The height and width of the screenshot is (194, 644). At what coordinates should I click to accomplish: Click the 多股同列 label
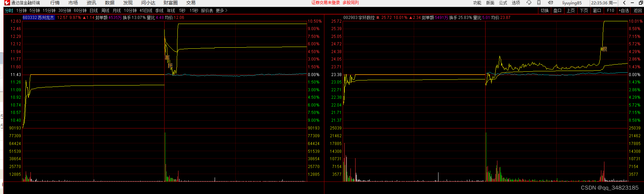click(351, 3)
